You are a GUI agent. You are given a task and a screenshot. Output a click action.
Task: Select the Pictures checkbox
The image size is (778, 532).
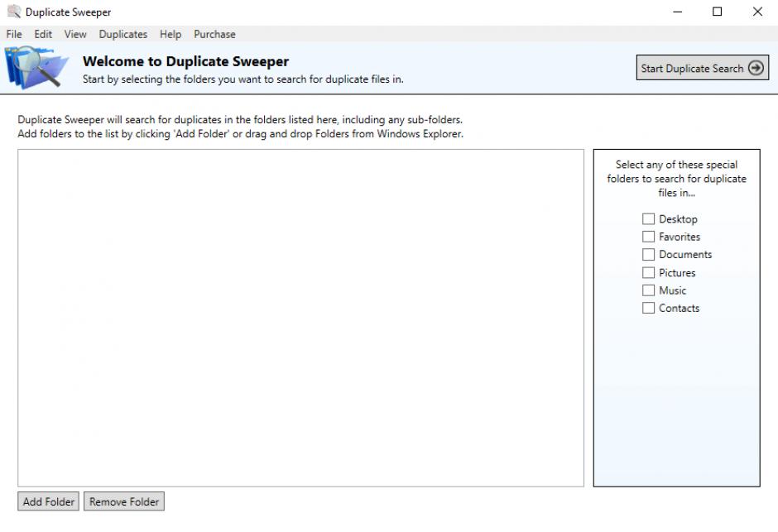pos(648,272)
